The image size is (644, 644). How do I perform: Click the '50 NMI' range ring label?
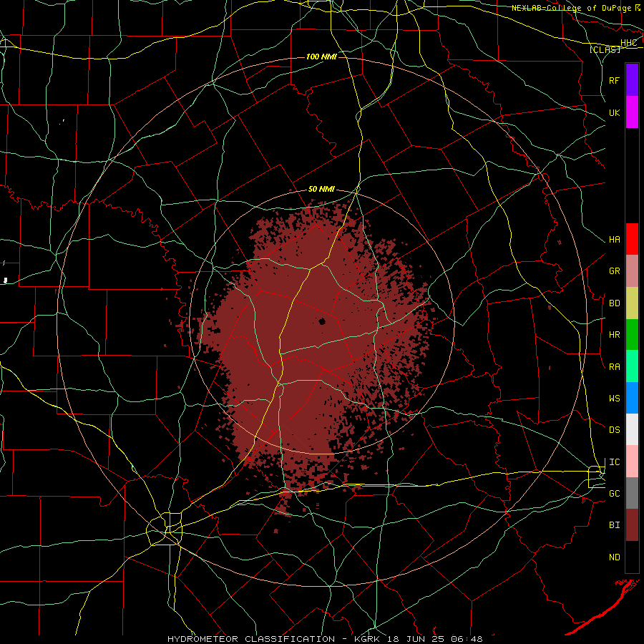(x=321, y=189)
